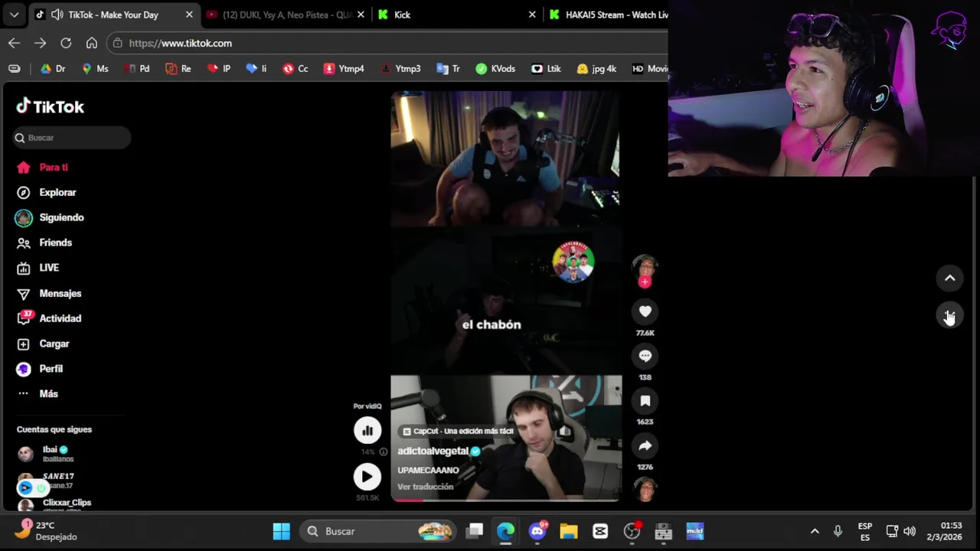Open the Windows Start menu

282,531
